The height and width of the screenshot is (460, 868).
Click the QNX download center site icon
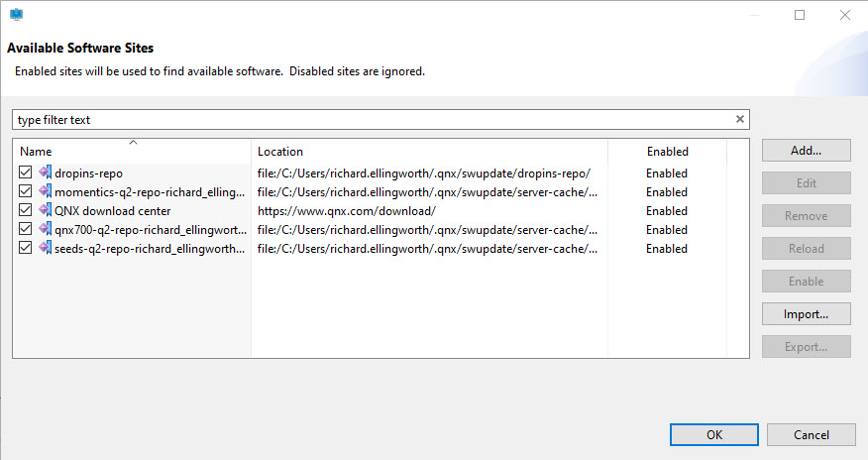tap(45, 210)
